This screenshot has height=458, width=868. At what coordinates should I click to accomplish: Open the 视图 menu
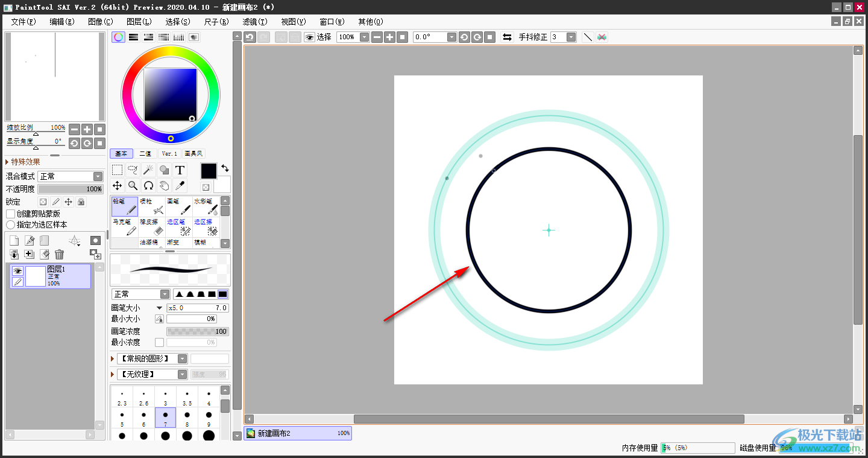pyautogui.click(x=294, y=21)
